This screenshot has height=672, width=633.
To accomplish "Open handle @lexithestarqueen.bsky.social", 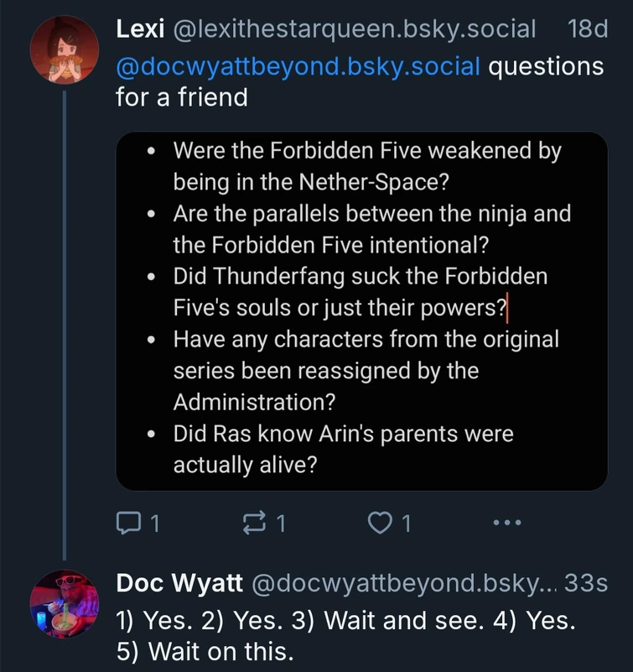I will (x=349, y=29).
